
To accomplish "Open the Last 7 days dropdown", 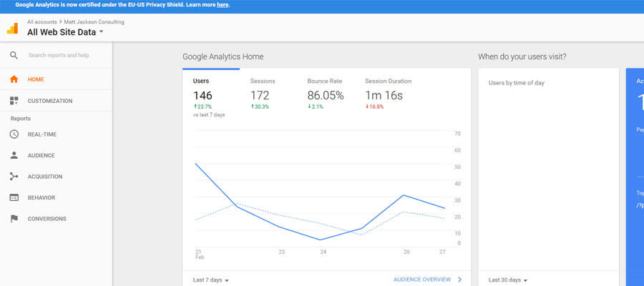I will pos(210,280).
